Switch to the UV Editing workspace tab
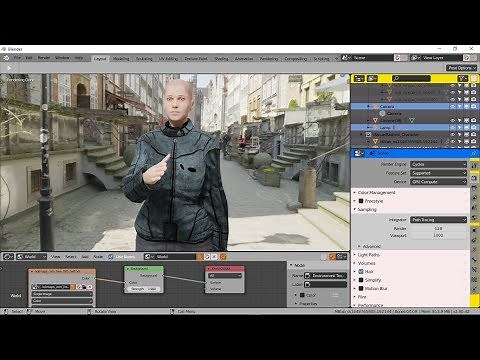Image resolution: width=480 pixels, height=360 pixels. [168, 59]
